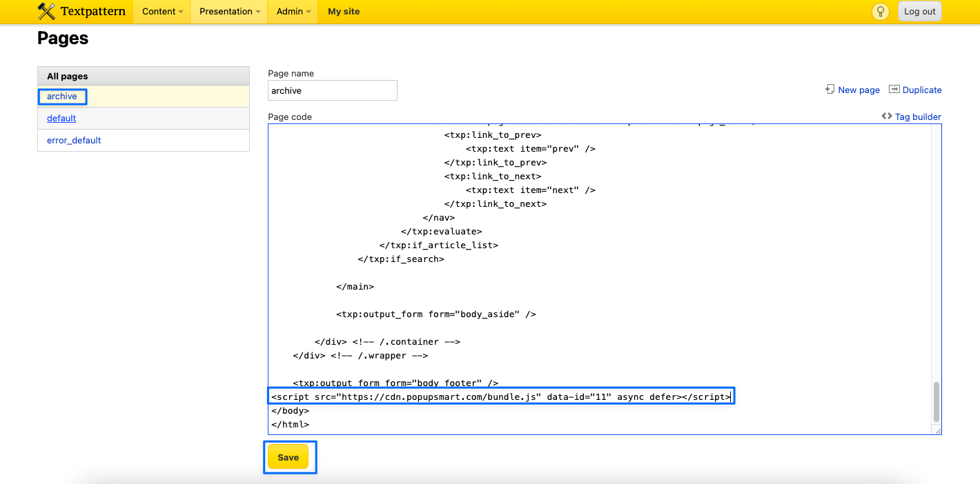The width and height of the screenshot is (980, 484).
Task: Click the Textpattern hammer logo icon
Action: pyautogui.click(x=46, y=11)
